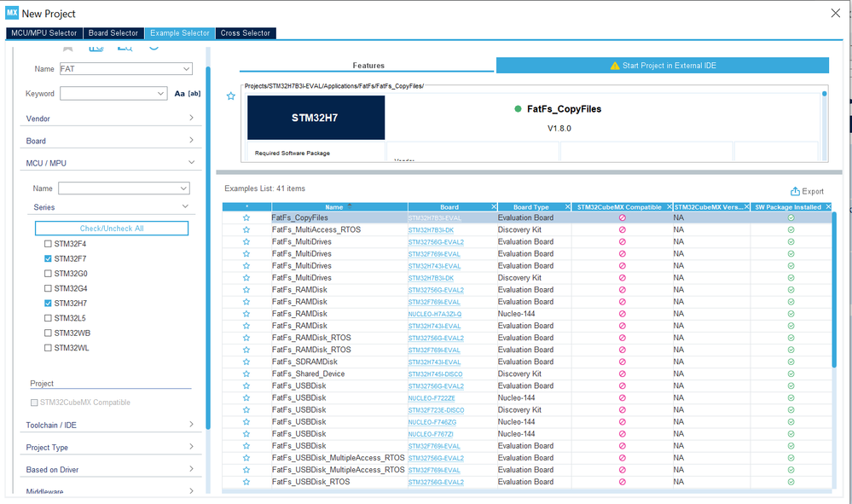This screenshot has height=504, width=852.
Task: Open the NUCLEO-H7A3ZI-Q board link
Action: pos(435,315)
